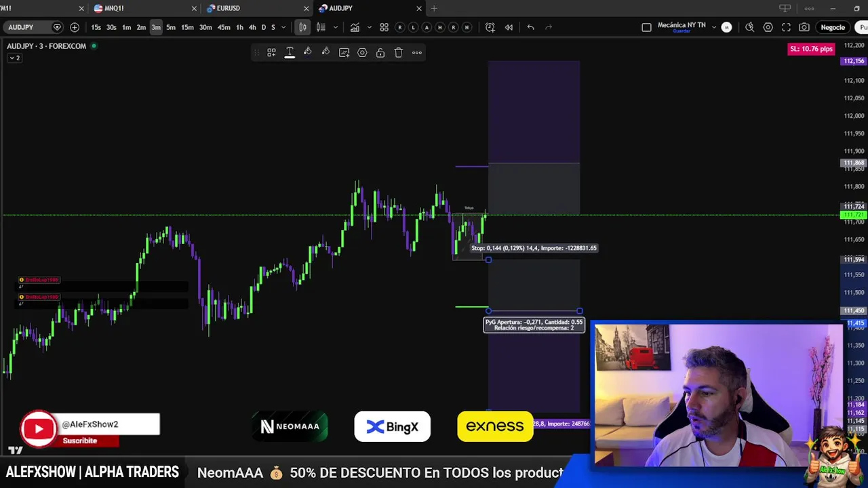Open the candlestick chart type selector
Image resolution: width=868 pixels, height=488 pixels.
[x=303, y=27]
